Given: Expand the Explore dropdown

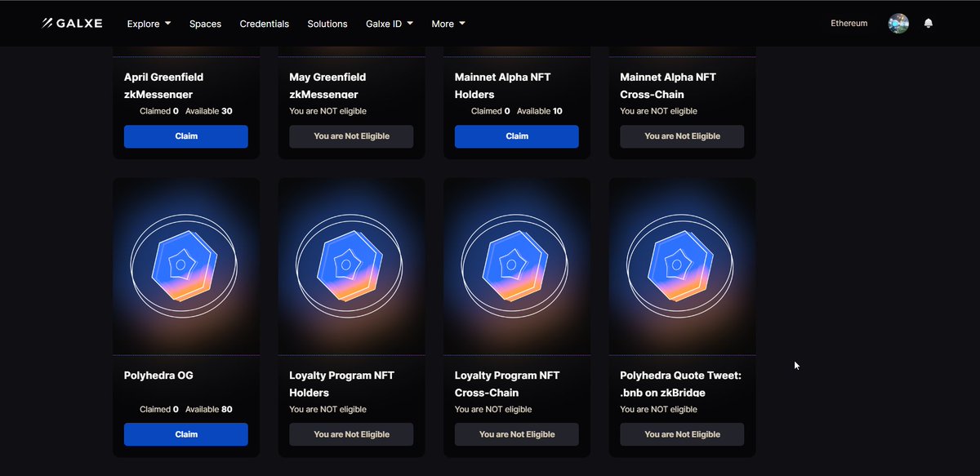Looking at the screenshot, I should point(148,24).
